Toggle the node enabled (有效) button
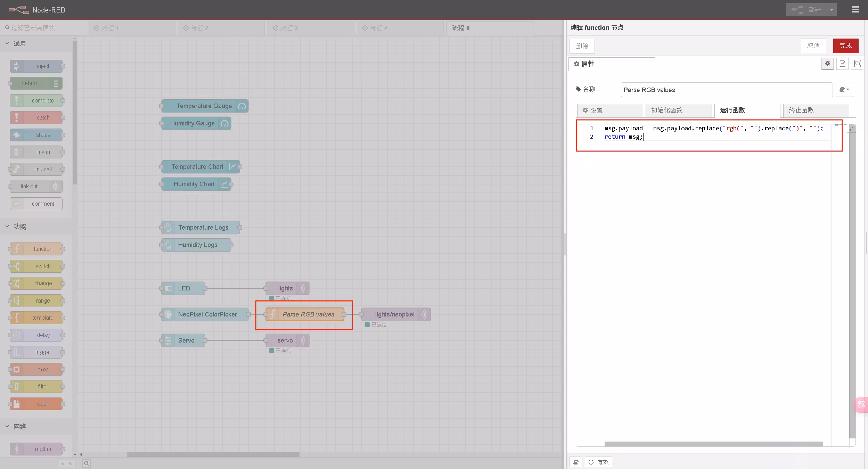This screenshot has width=868, height=469. tap(598, 462)
